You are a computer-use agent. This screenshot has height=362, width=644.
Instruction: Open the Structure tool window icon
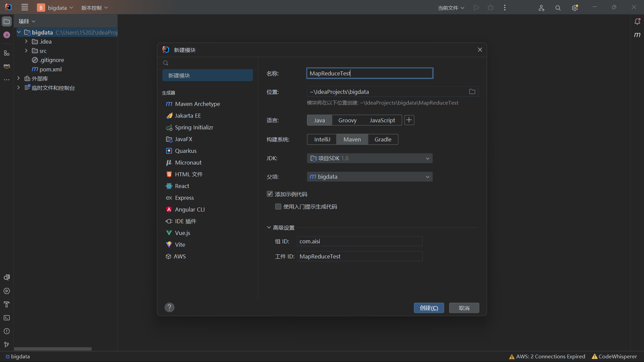pyautogui.click(x=7, y=53)
